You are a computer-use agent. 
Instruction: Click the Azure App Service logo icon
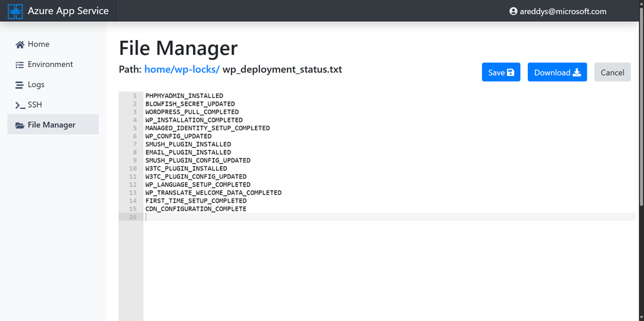tap(15, 11)
